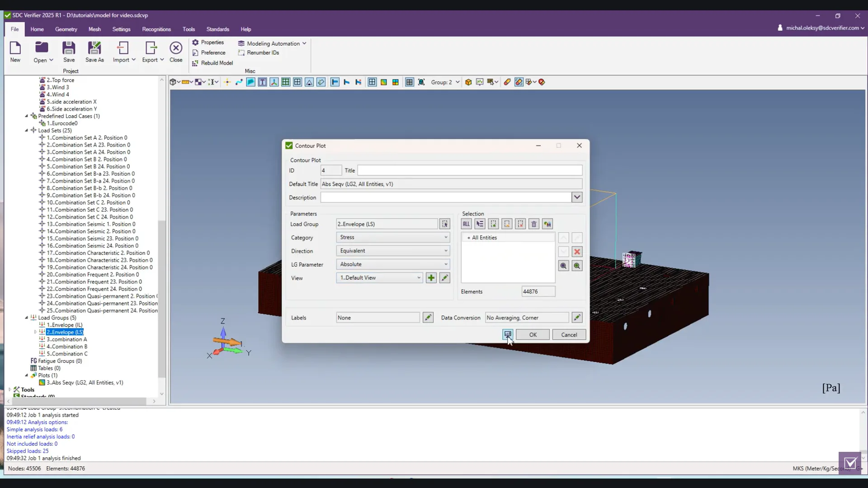Click Cancel in the Contour Plot dialog

[x=569, y=335]
